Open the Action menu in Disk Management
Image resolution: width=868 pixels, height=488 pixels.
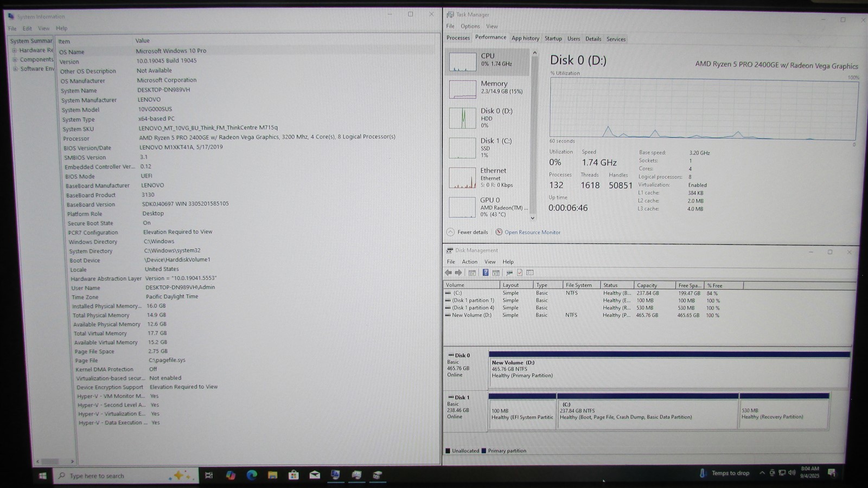(x=469, y=262)
